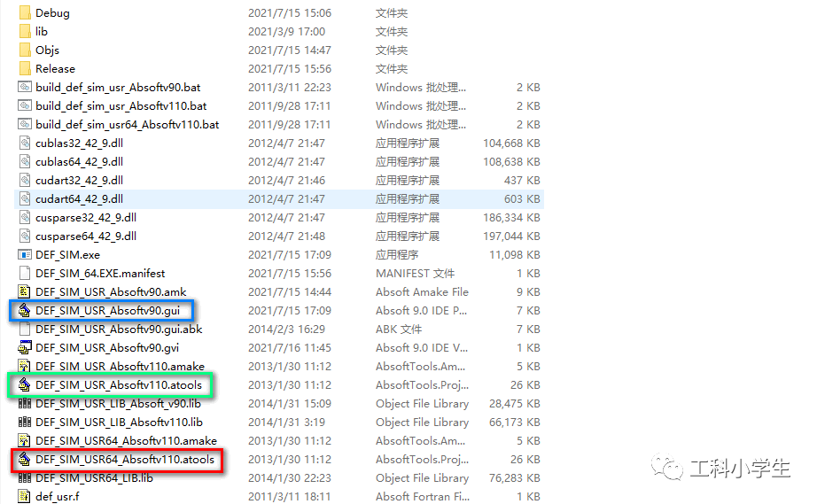Select file name build_def_sim_usr_Absoftv90.bat
The image size is (817, 504).
coord(118,88)
